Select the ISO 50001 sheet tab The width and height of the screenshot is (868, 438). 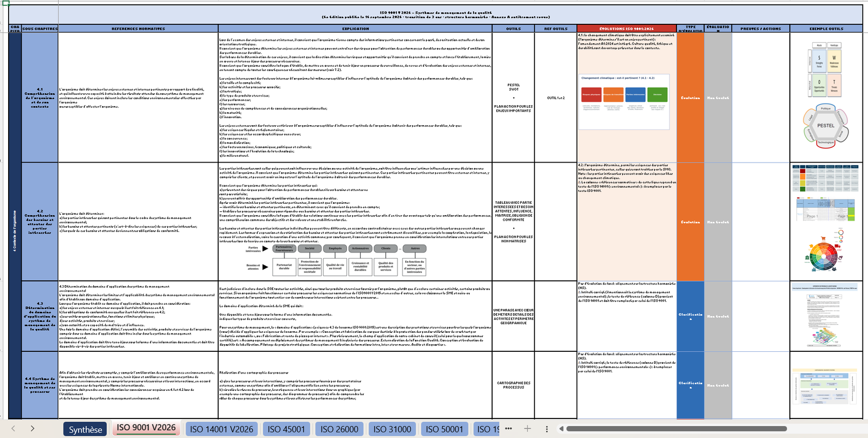coord(444,429)
